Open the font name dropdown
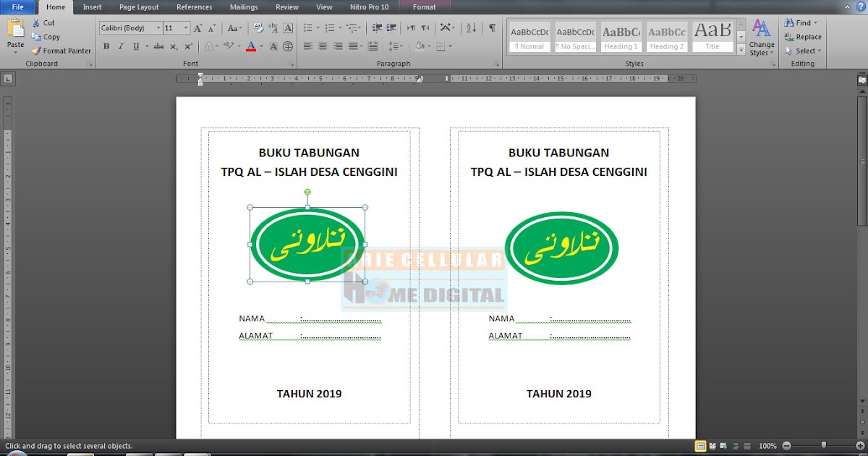Image resolution: width=868 pixels, height=456 pixels. click(158, 27)
